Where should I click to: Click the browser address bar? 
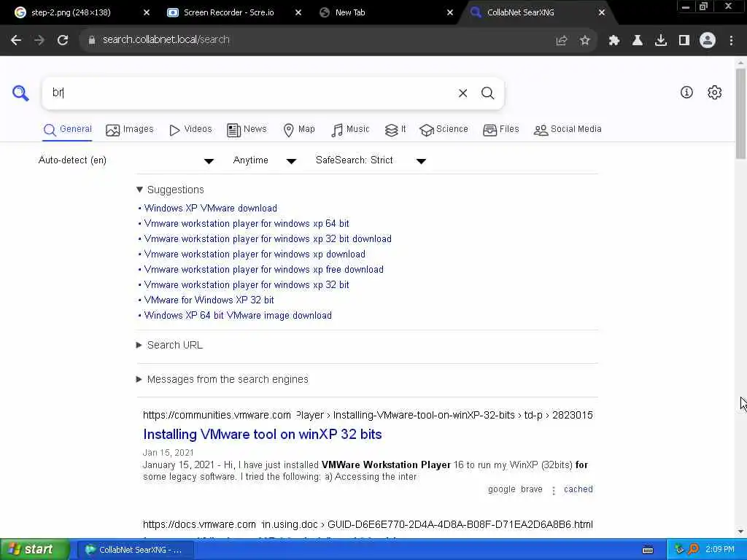[x=324, y=40]
